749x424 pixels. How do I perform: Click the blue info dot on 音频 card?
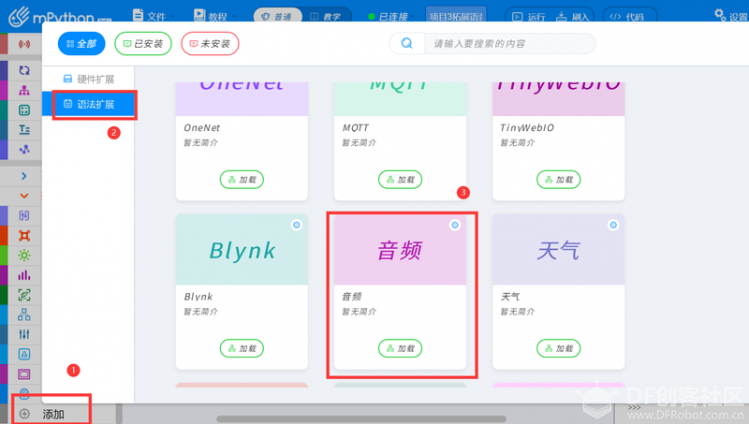pyautogui.click(x=455, y=225)
